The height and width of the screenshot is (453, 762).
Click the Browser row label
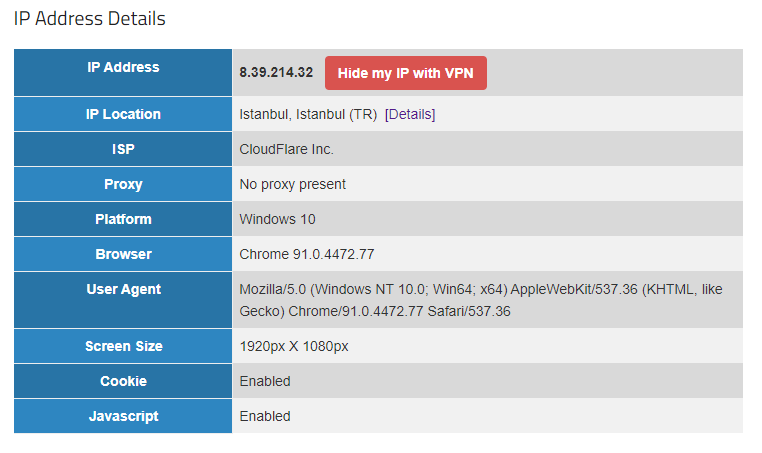pos(123,254)
